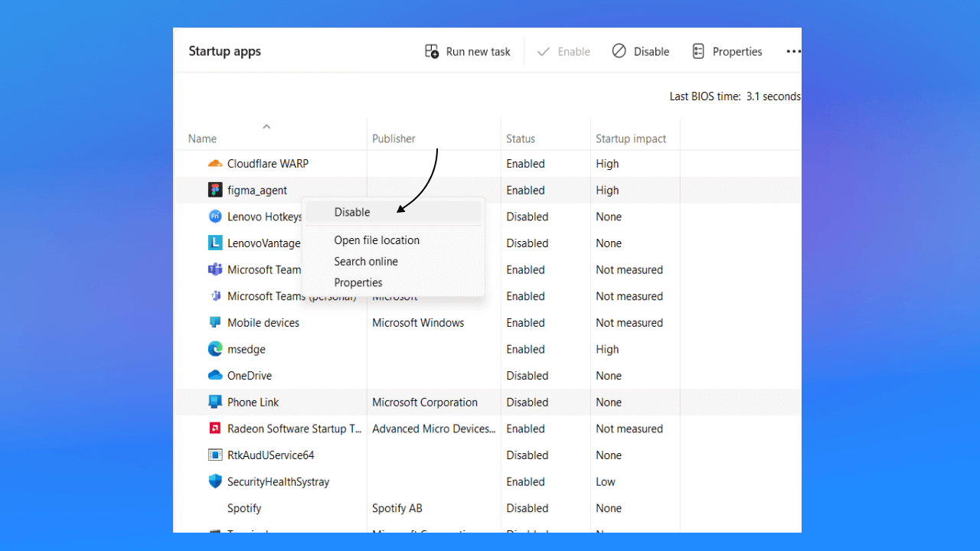
Task: Click the Lenovo Hotkeys blue icon
Action: 215,217
